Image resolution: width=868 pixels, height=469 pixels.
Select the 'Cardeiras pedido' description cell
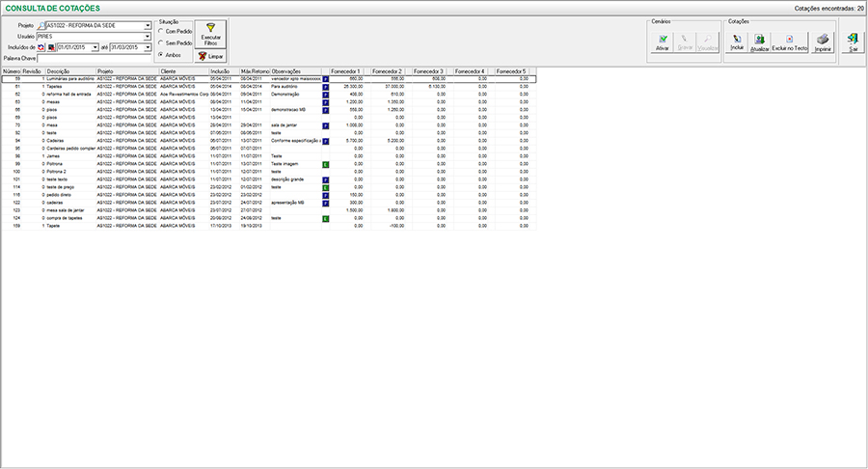tap(70, 149)
